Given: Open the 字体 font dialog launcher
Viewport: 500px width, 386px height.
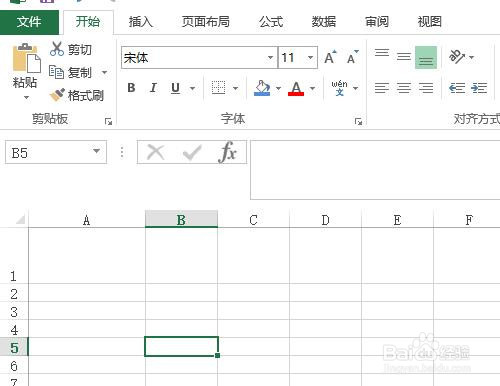Looking at the screenshot, I should [358, 122].
